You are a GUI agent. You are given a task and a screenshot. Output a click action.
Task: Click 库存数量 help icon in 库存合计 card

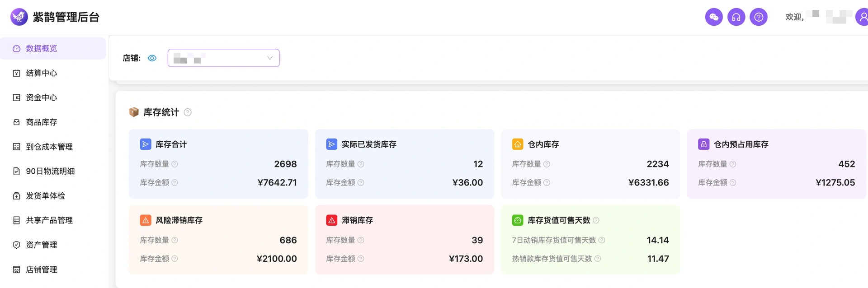click(175, 164)
